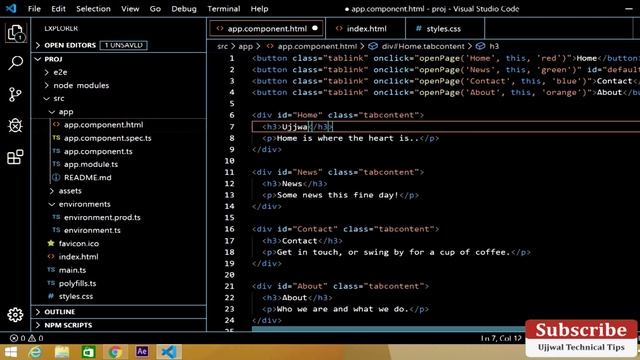Open the View menu
The height and width of the screenshot is (360, 640).
(130, 9)
